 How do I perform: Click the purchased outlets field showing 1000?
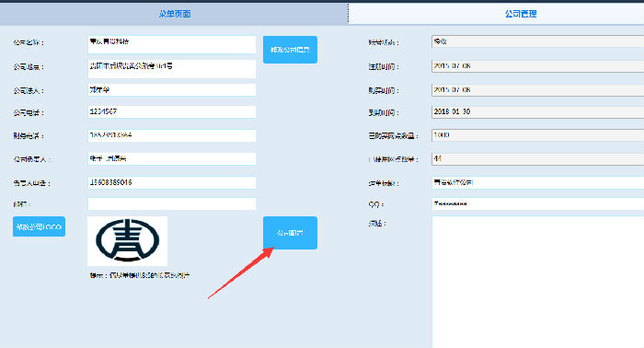537,135
